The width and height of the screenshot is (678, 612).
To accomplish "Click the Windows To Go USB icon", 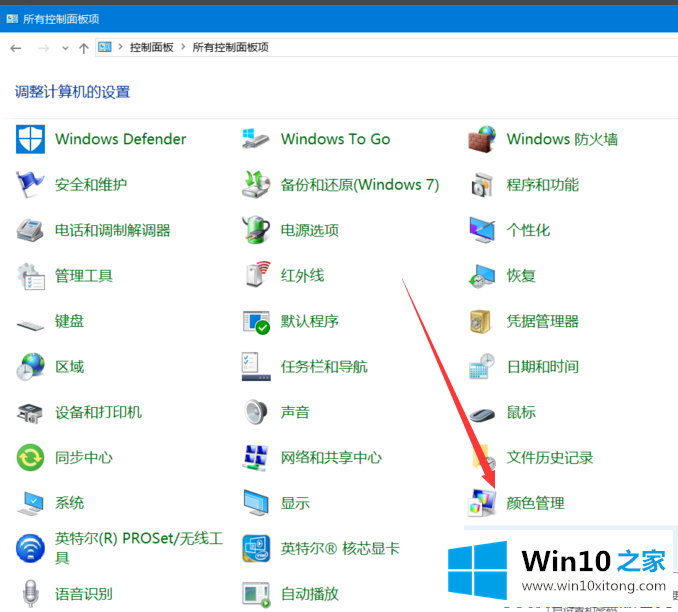I will point(256,139).
